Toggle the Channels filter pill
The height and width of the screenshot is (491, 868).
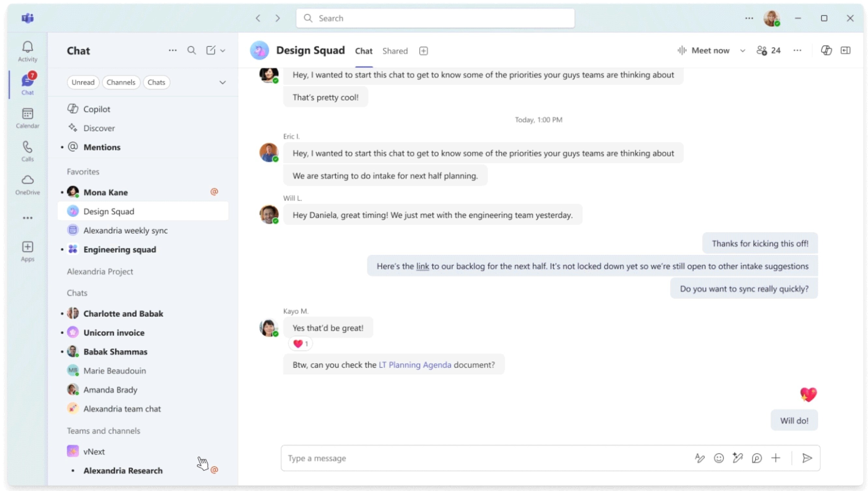point(121,82)
